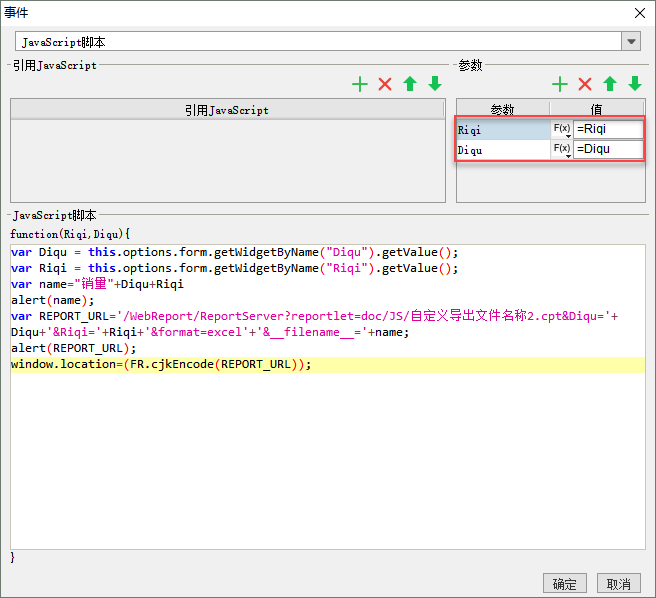656x598 pixels.
Task: Add a new referenced JavaScript entry
Action: point(360,84)
